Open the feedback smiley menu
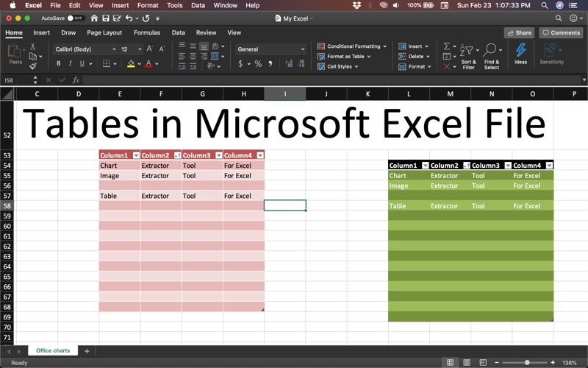The width and height of the screenshot is (588, 368). [x=575, y=18]
